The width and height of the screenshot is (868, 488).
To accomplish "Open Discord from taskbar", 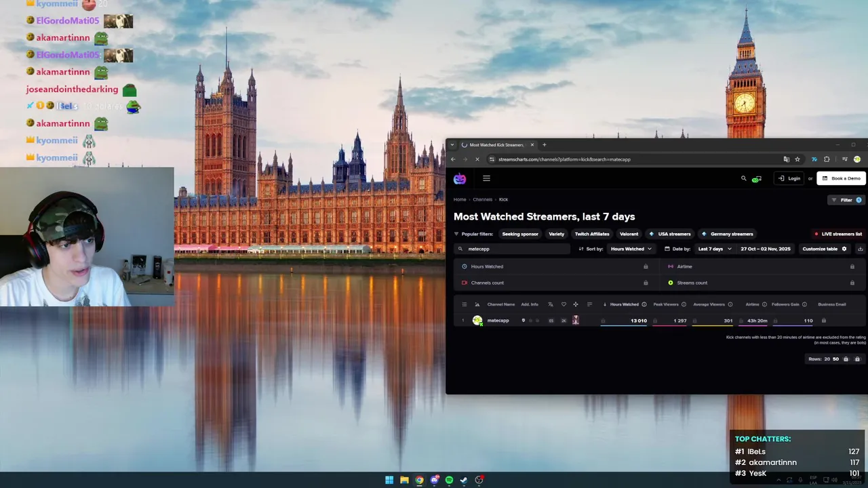I will [434, 480].
